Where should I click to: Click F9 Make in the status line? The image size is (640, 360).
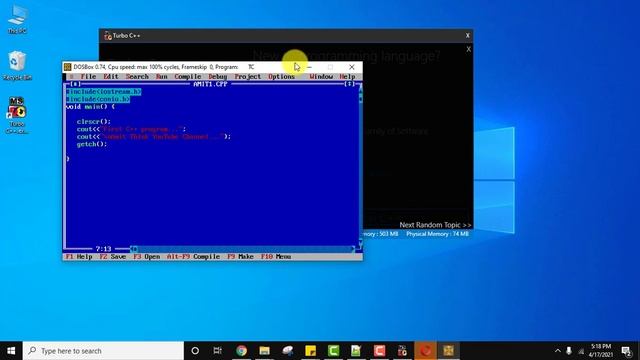(x=240, y=257)
